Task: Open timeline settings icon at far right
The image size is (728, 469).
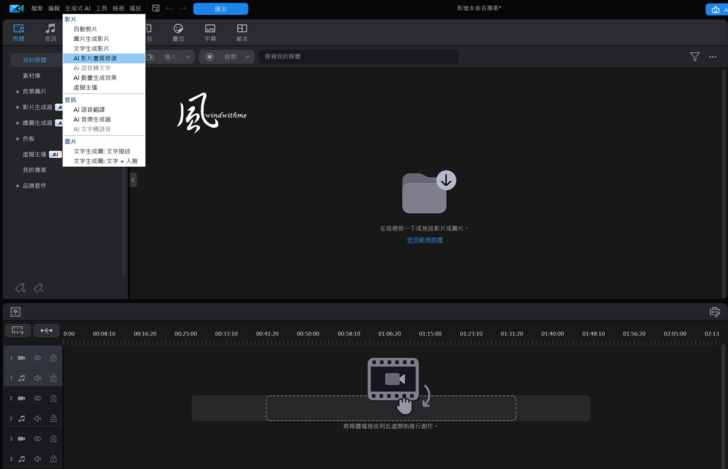Action: point(714,312)
